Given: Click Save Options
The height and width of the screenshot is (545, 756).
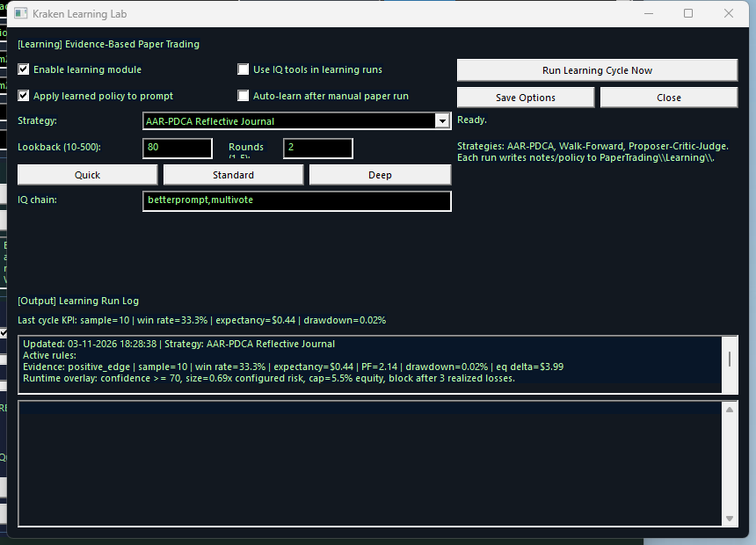Looking at the screenshot, I should tap(525, 97).
